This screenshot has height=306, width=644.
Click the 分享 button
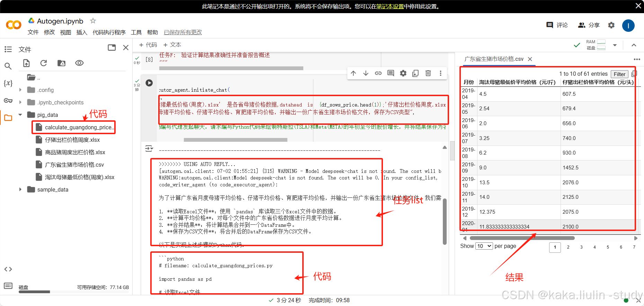[x=589, y=25]
